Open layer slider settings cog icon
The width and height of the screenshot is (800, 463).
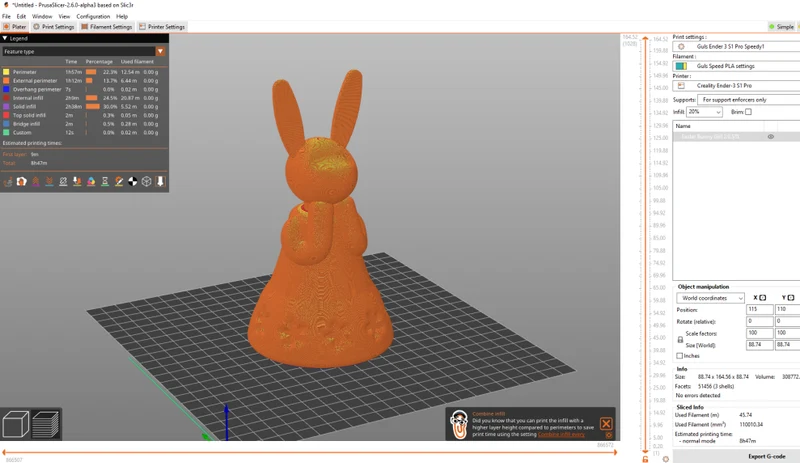click(x=665, y=459)
